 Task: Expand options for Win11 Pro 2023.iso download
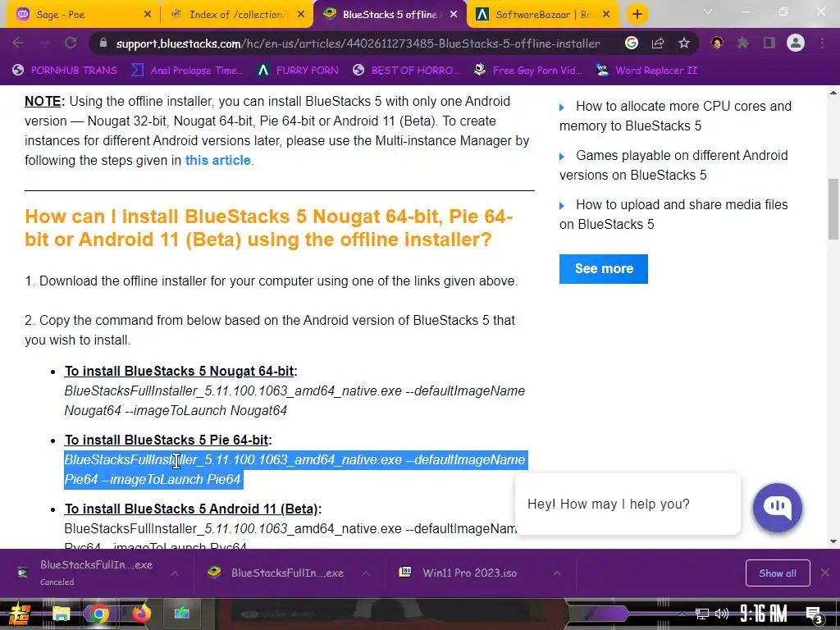pyautogui.click(x=557, y=573)
